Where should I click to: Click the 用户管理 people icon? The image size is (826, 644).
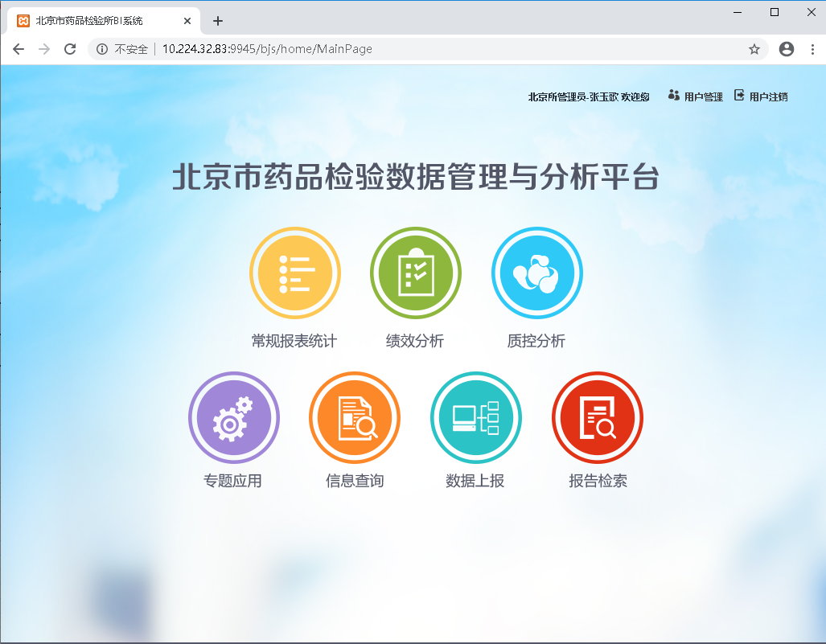(674, 96)
